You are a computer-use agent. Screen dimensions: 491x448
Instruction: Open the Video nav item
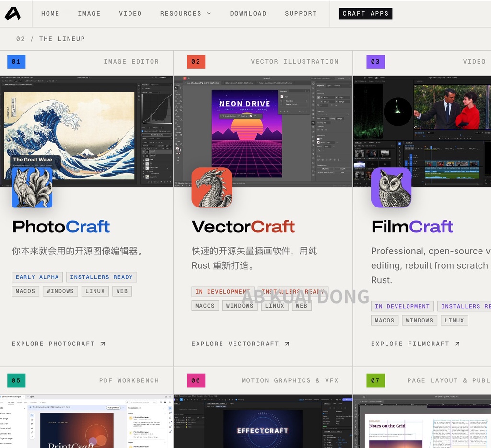click(x=130, y=14)
